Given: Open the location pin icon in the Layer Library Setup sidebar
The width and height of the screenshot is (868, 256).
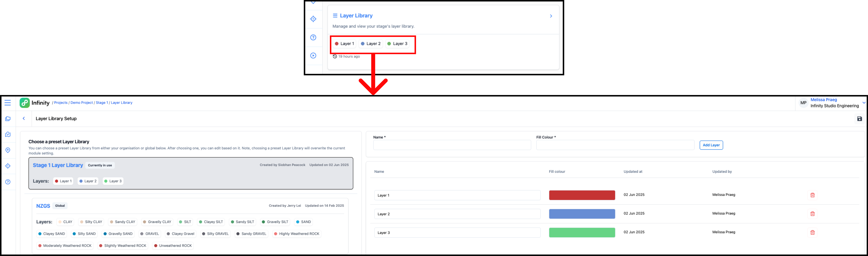Looking at the screenshot, I should tap(8, 150).
